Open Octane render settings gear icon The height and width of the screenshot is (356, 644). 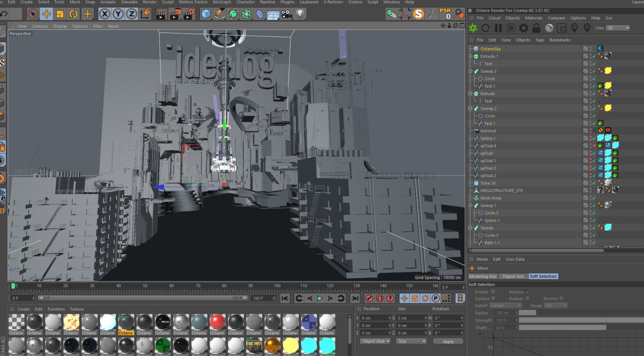[523, 28]
